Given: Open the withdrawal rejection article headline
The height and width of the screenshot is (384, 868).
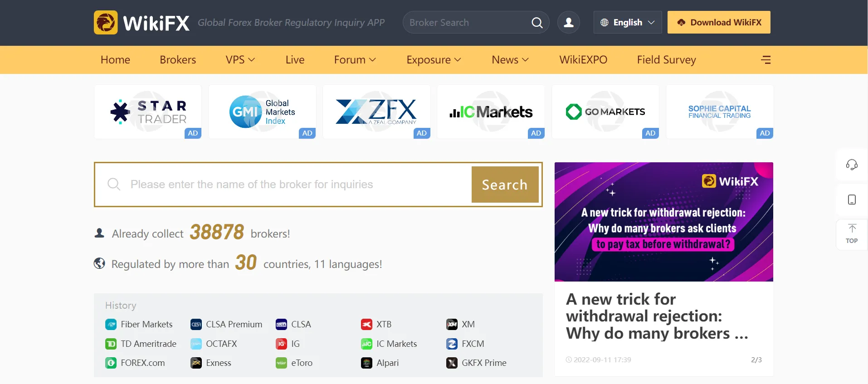Looking at the screenshot, I should [657, 316].
